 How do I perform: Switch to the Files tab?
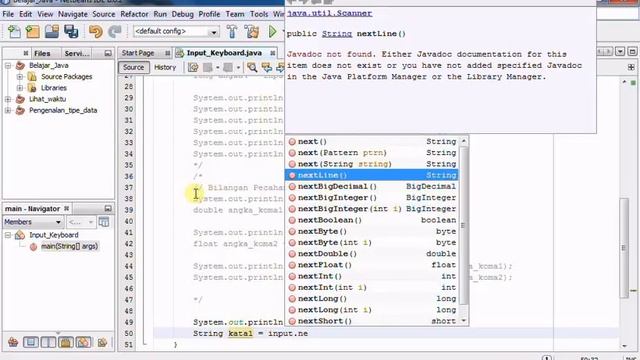(42, 53)
